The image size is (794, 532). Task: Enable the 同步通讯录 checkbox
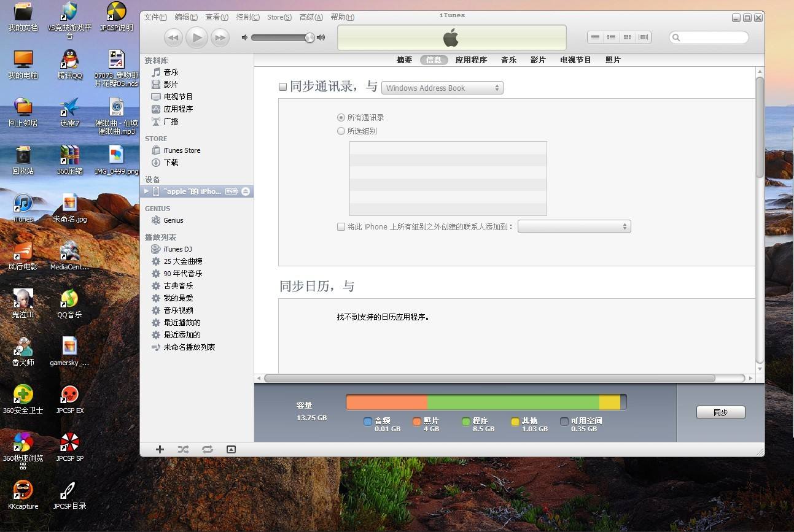283,87
